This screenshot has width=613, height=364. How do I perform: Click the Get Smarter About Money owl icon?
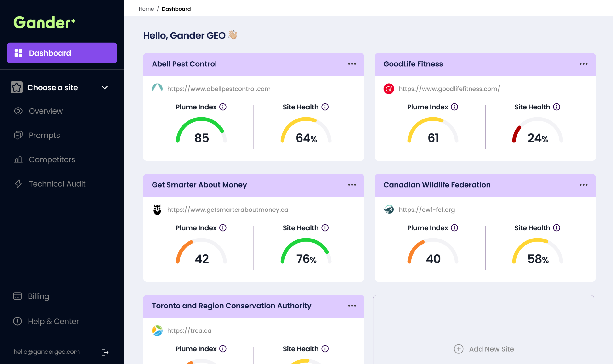[157, 210]
